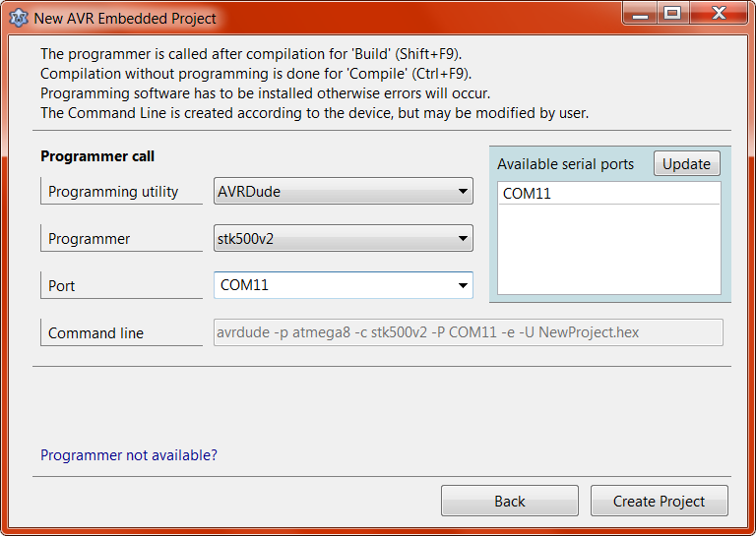Click the 'Available serial ports' heading
This screenshot has height=536, width=756.
pyautogui.click(x=565, y=164)
